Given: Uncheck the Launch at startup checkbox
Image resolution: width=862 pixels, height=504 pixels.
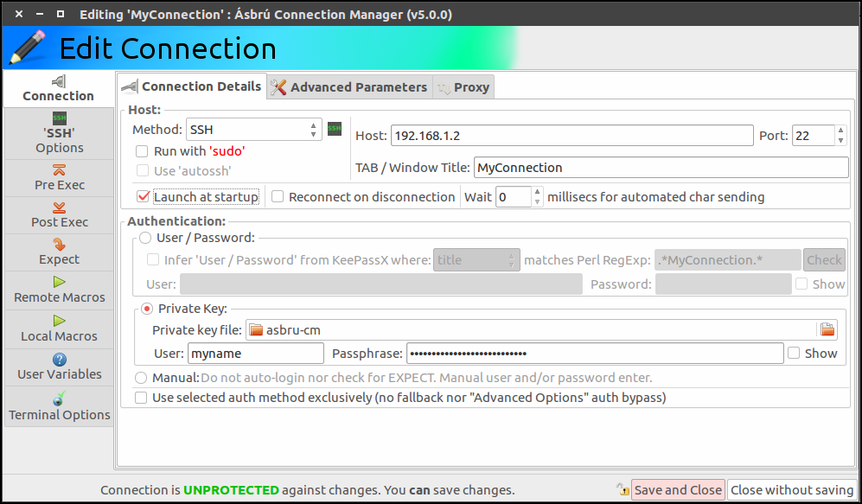Looking at the screenshot, I should (x=144, y=197).
